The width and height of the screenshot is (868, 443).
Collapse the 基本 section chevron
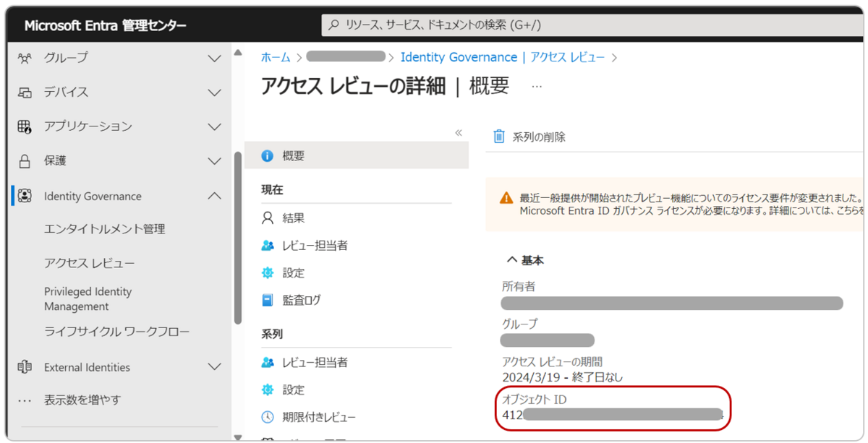pyautogui.click(x=511, y=260)
